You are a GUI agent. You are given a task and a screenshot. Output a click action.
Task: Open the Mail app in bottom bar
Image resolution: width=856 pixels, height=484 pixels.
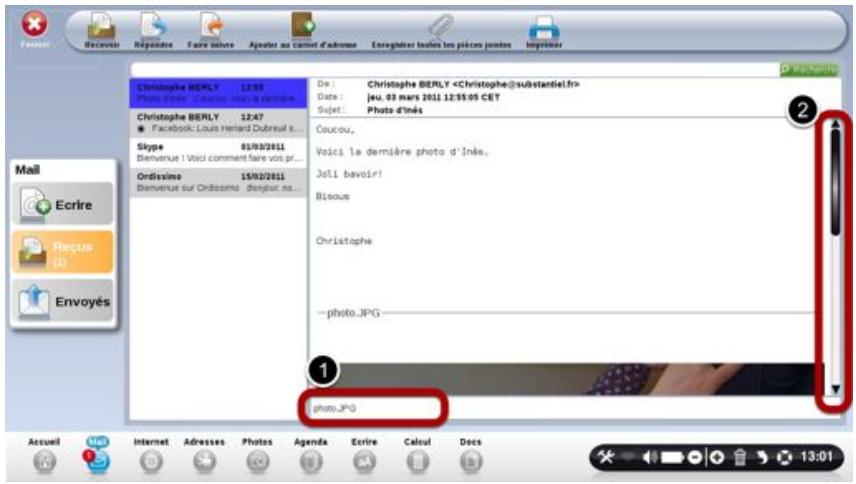click(x=98, y=455)
